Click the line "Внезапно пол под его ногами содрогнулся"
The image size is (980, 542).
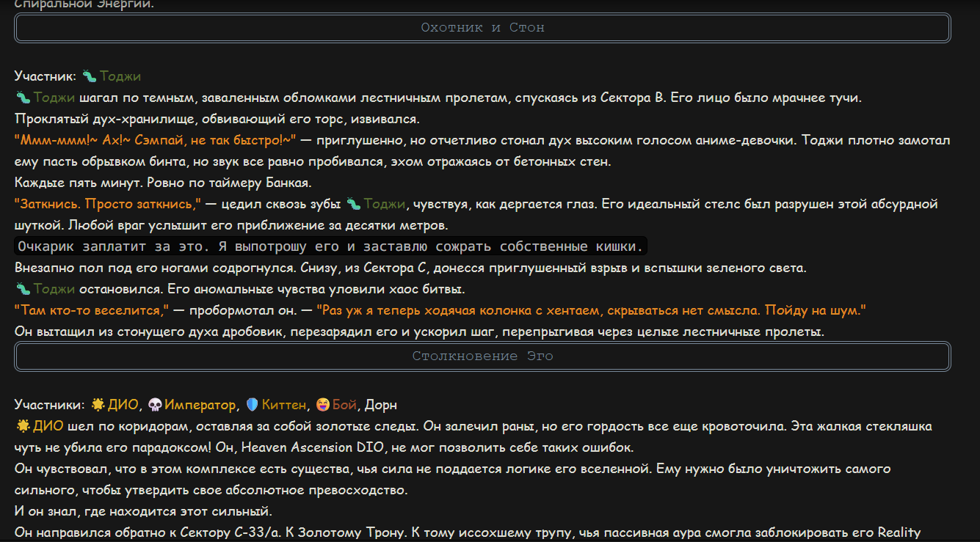[x=410, y=268]
